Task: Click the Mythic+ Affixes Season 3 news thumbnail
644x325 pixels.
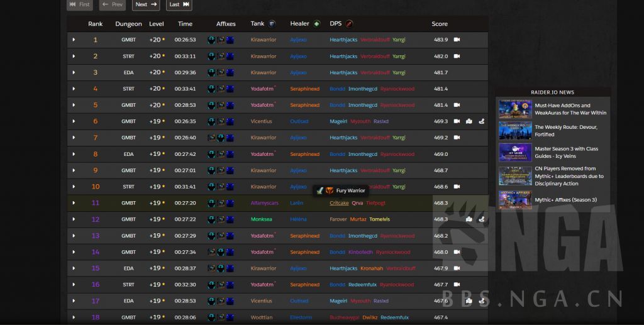Action: 515,200
